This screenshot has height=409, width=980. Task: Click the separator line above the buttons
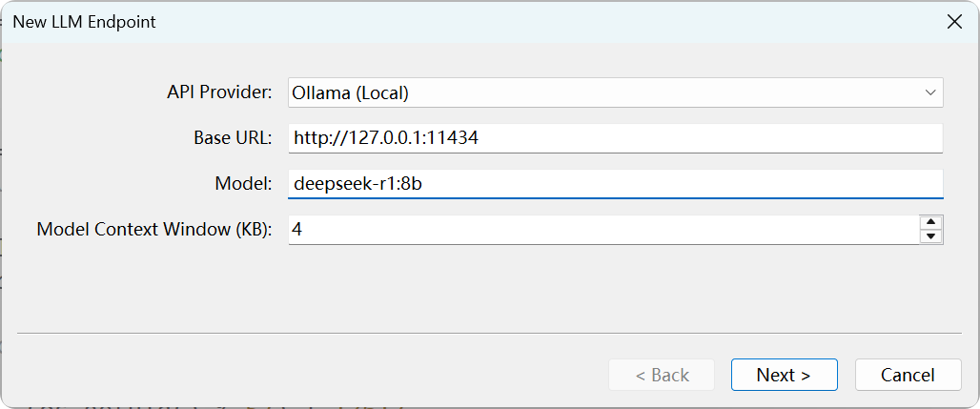coord(490,334)
